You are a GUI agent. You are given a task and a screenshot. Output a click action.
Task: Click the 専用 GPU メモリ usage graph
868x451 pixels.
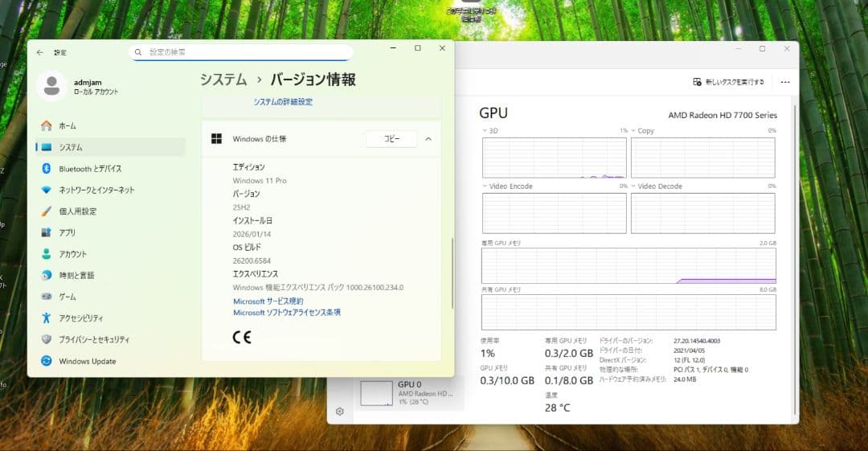[x=628, y=265]
